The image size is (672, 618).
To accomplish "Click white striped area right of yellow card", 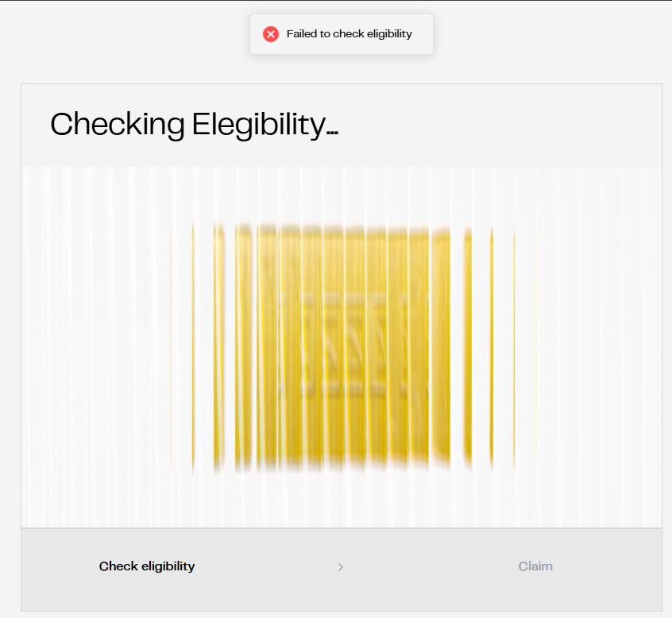I will [x=588, y=346].
